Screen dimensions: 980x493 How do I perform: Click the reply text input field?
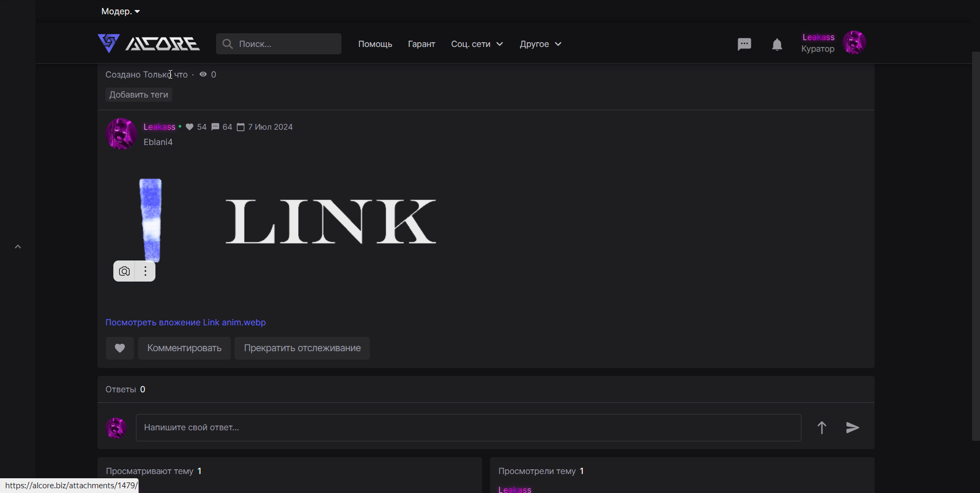click(x=468, y=428)
